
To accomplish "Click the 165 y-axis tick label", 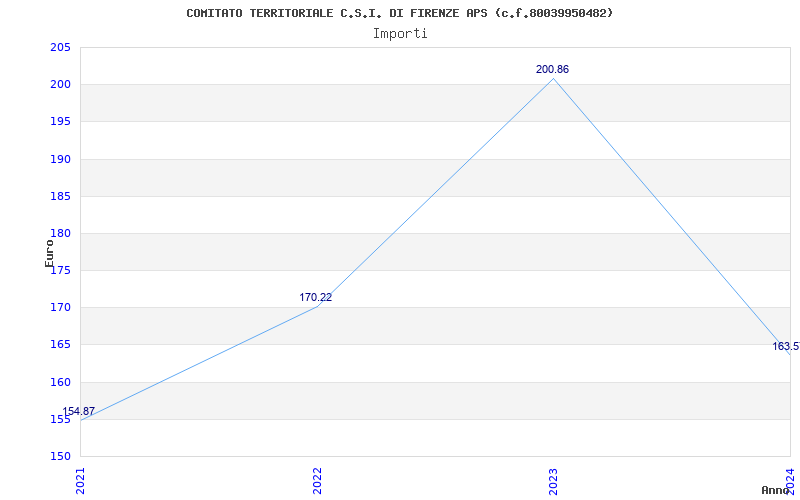I will pyautogui.click(x=60, y=345).
